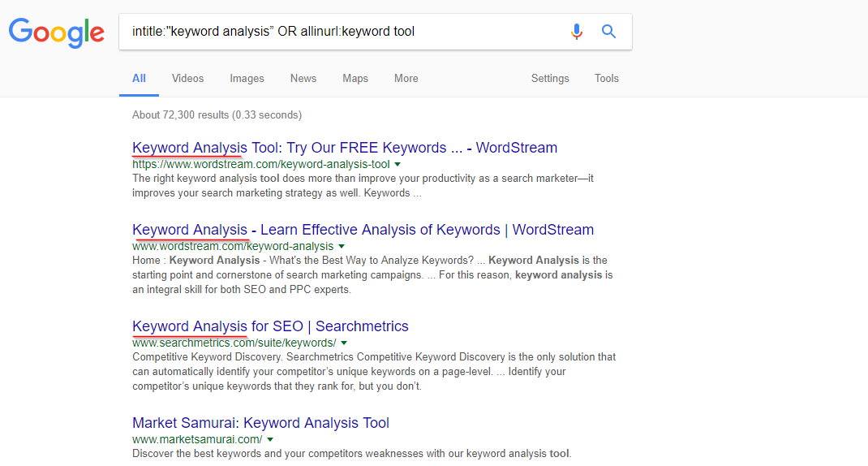This screenshot has height=466, width=868.
Task: Open the News tab
Action: [303, 79]
